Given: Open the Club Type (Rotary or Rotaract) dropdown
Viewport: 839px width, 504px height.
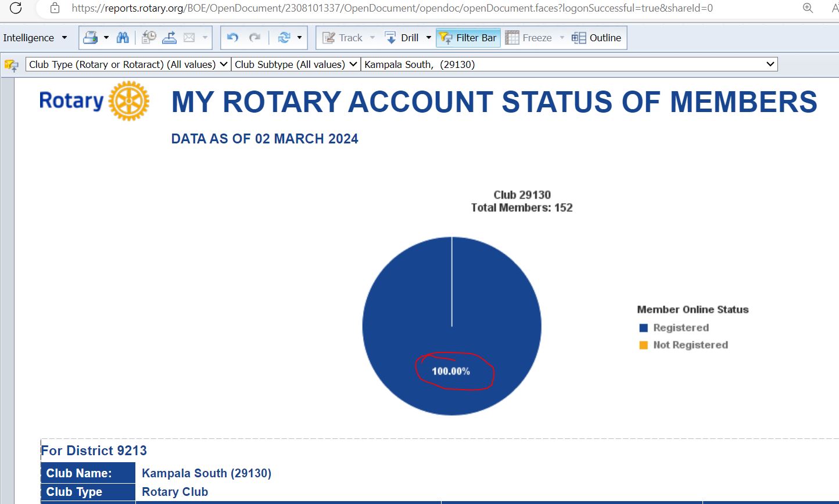Looking at the screenshot, I should (128, 64).
